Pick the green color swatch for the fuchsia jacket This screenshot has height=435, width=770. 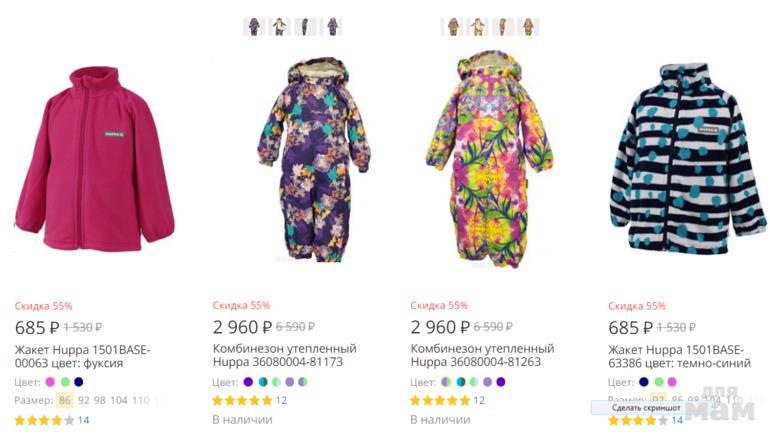pos(65,382)
